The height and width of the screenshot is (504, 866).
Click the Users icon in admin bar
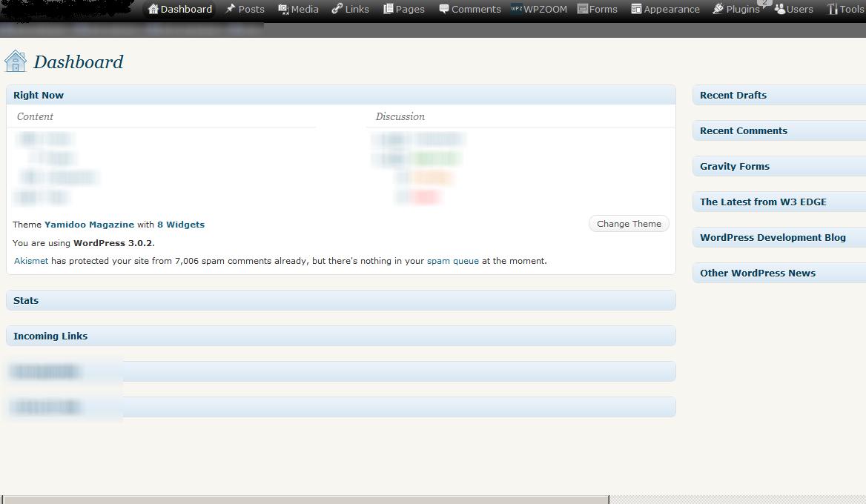click(x=779, y=9)
